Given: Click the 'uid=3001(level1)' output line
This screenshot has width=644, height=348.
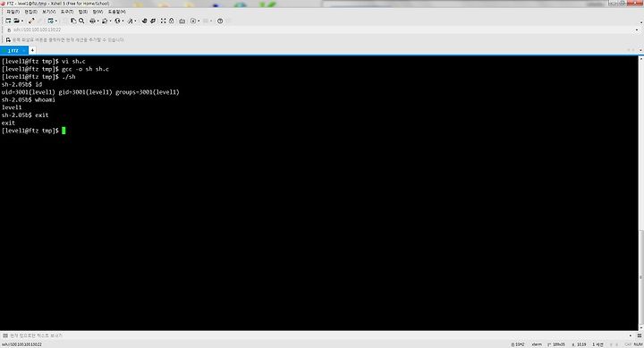Looking at the screenshot, I should (x=90, y=92).
